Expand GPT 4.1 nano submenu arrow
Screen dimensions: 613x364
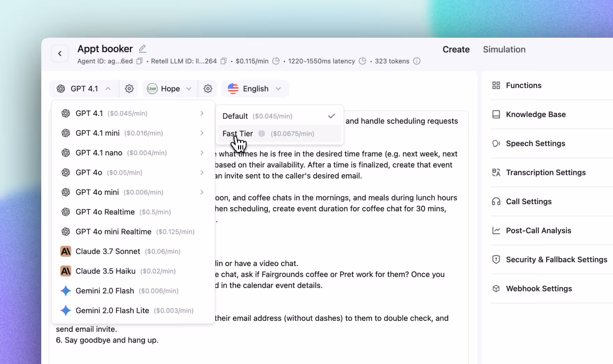pyautogui.click(x=202, y=153)
